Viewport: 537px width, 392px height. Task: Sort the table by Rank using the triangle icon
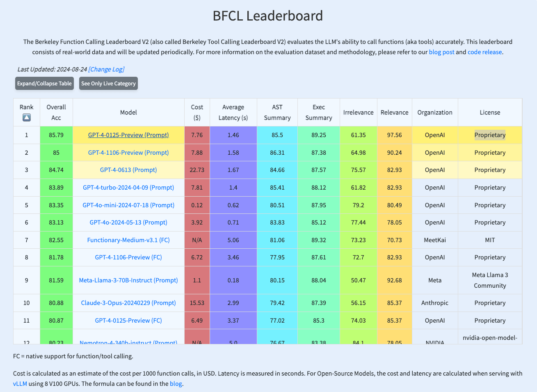tap(26, 119)
